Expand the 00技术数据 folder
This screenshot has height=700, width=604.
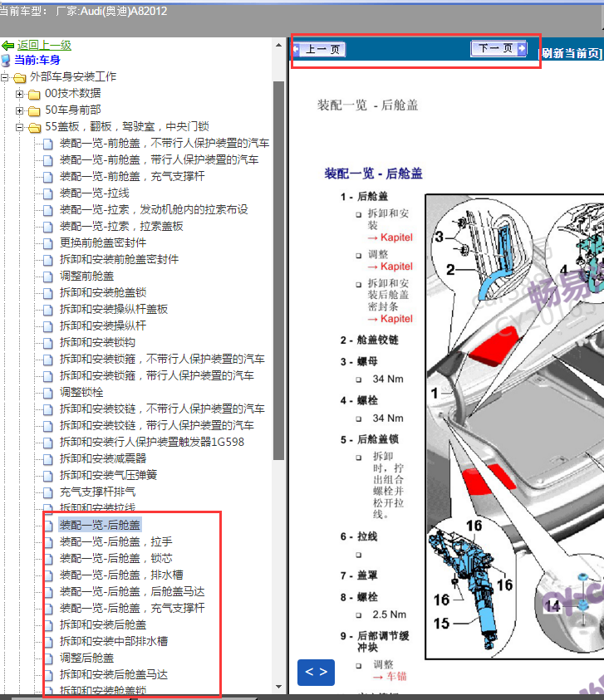(19, 94)
